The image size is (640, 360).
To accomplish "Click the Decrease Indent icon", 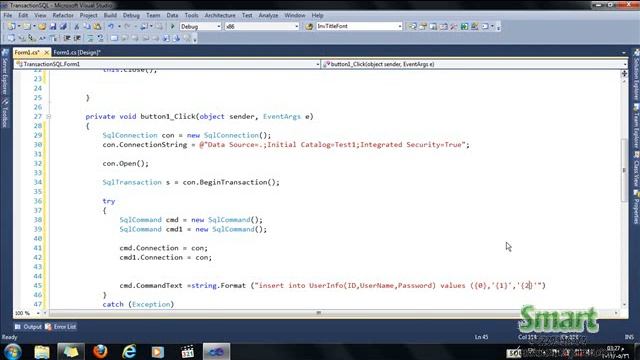I will [x=67, y=38].
